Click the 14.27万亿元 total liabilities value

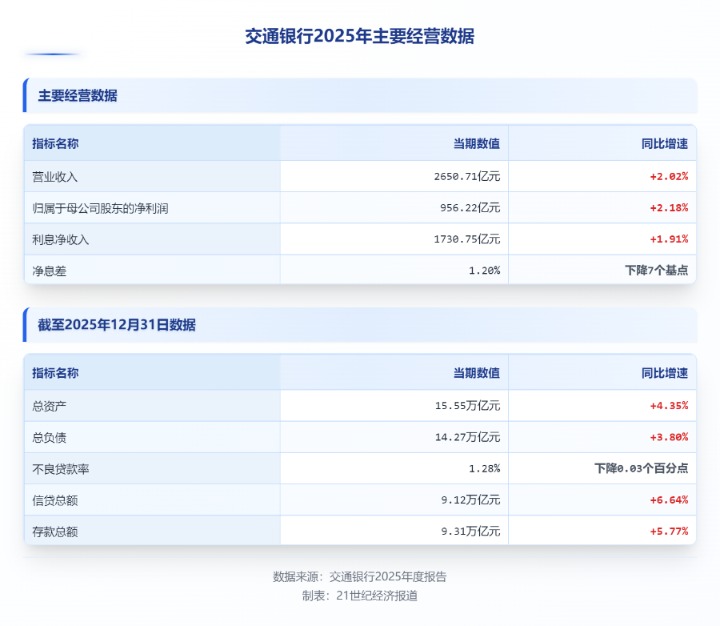[x=463, y=437]
